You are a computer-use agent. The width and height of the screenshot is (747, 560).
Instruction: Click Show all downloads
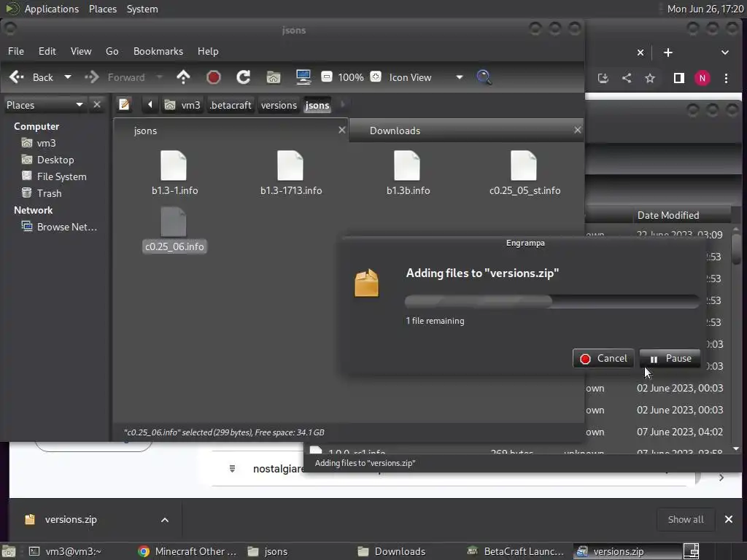(x=686, y=519)
